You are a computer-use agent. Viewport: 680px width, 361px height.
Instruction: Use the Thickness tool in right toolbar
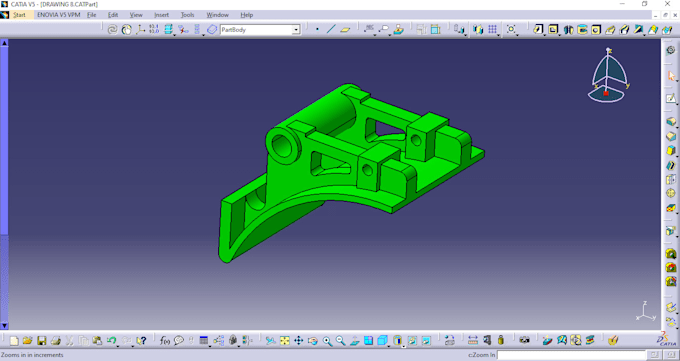tap(671, 179)
